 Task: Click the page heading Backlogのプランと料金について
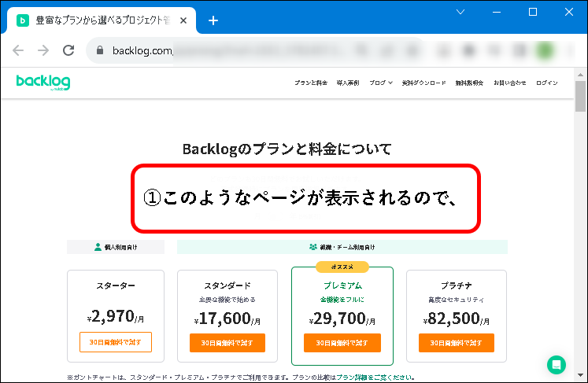287,149
